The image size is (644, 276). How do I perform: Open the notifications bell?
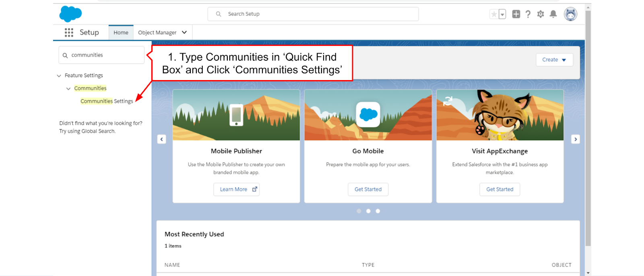(553, 14)
